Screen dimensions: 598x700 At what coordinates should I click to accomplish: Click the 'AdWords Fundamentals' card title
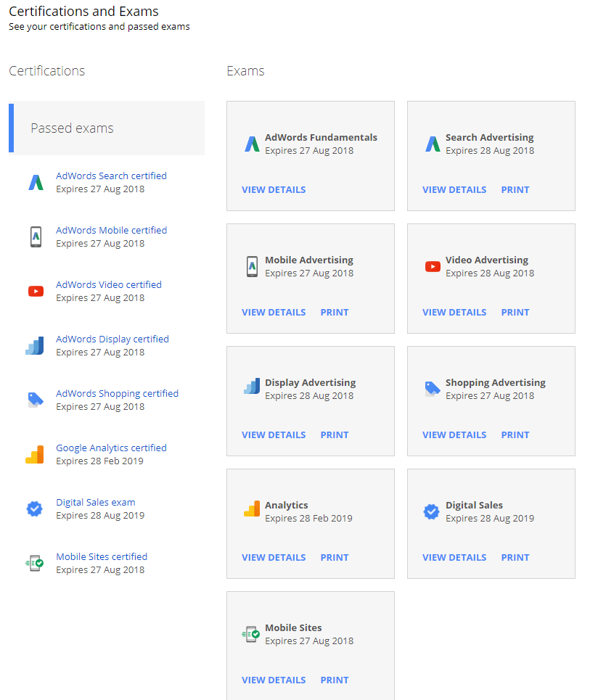[321, 138]
